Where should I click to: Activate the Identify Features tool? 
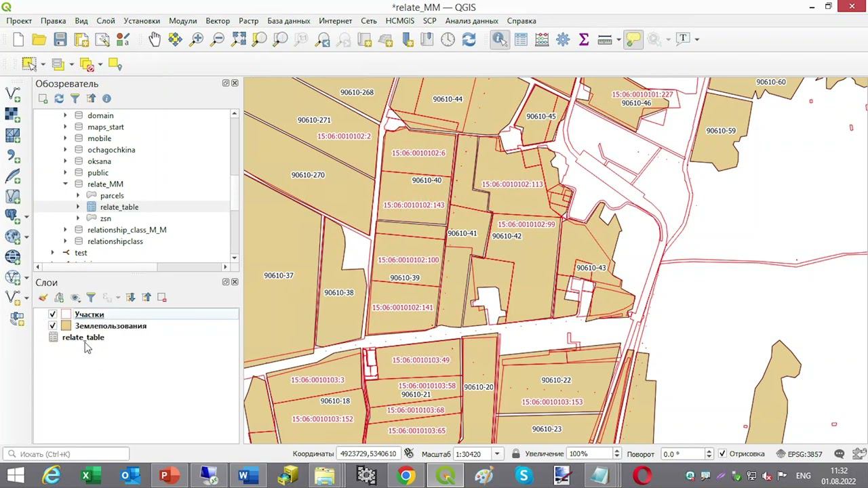coord(500,39)
